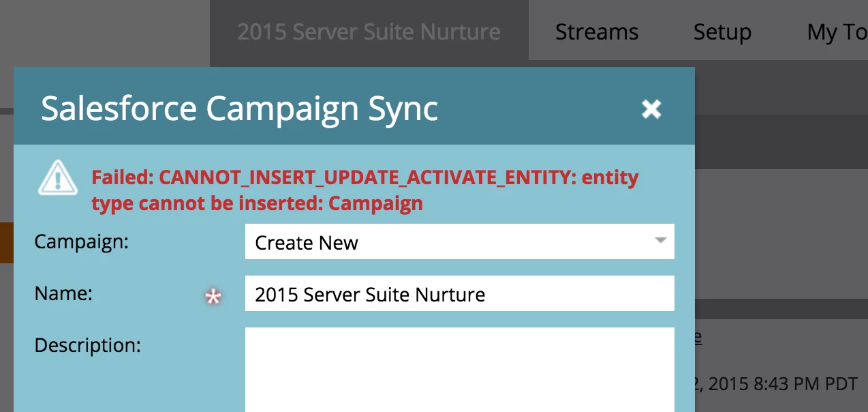Click the warning triangle icon
The image size is (868, 412).
pyautogui.click(x=58, y=179)
